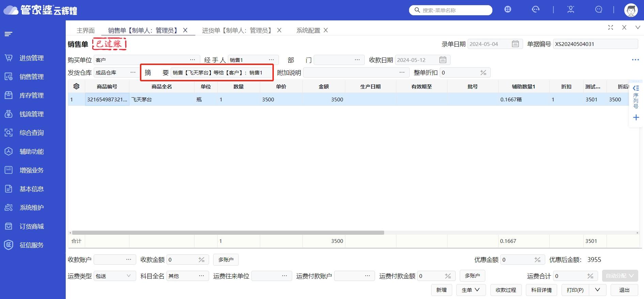Expand the tab list chevron

(638, 28)
